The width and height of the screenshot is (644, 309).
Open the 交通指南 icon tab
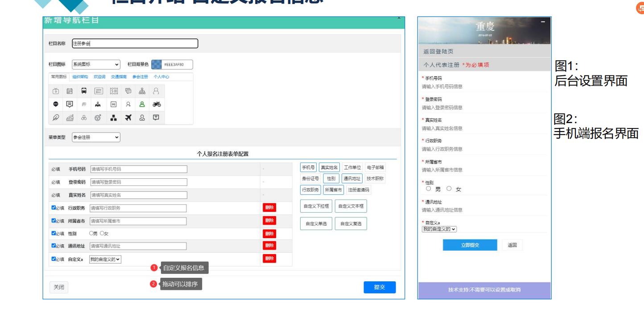tap(119, 77)
